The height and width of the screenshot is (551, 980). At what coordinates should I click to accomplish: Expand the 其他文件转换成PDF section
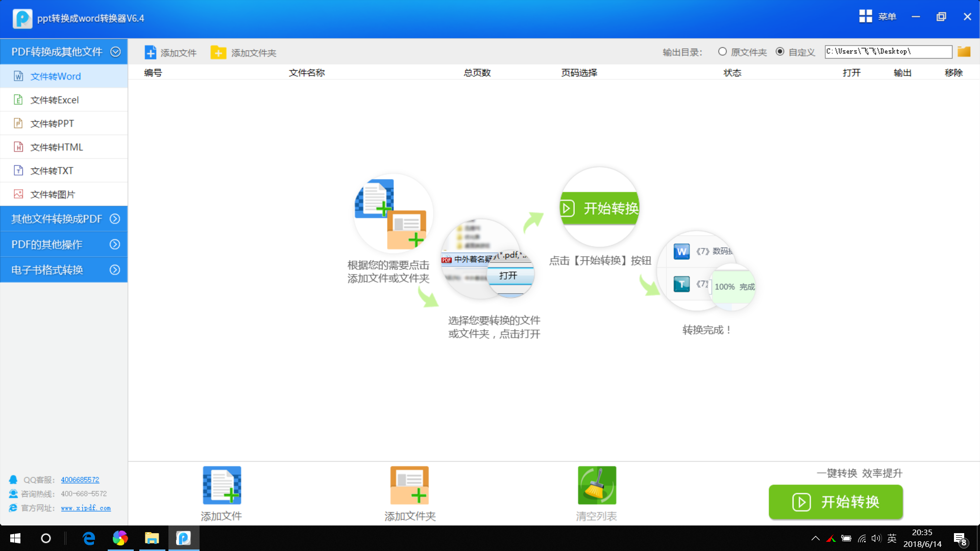click(115, 219)
